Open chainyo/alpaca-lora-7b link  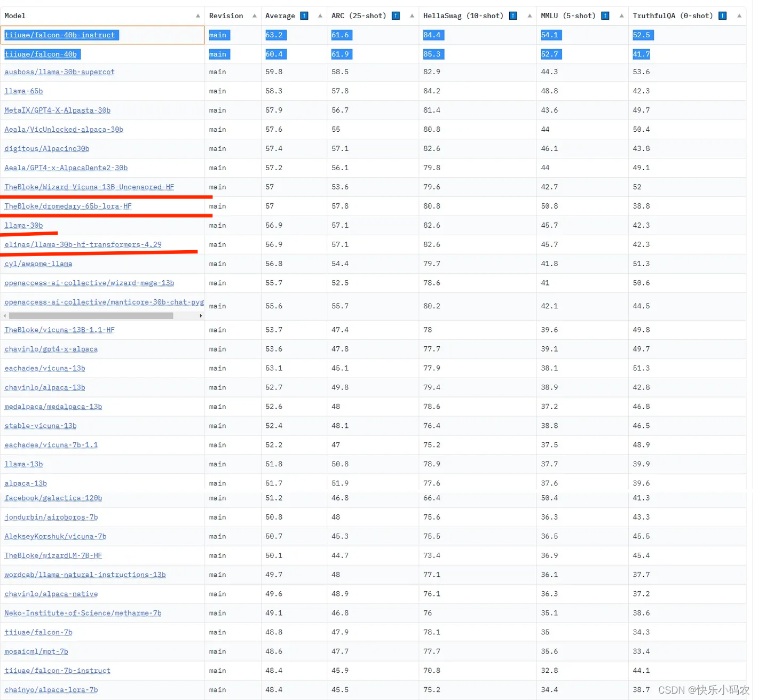tap(51, 690)
